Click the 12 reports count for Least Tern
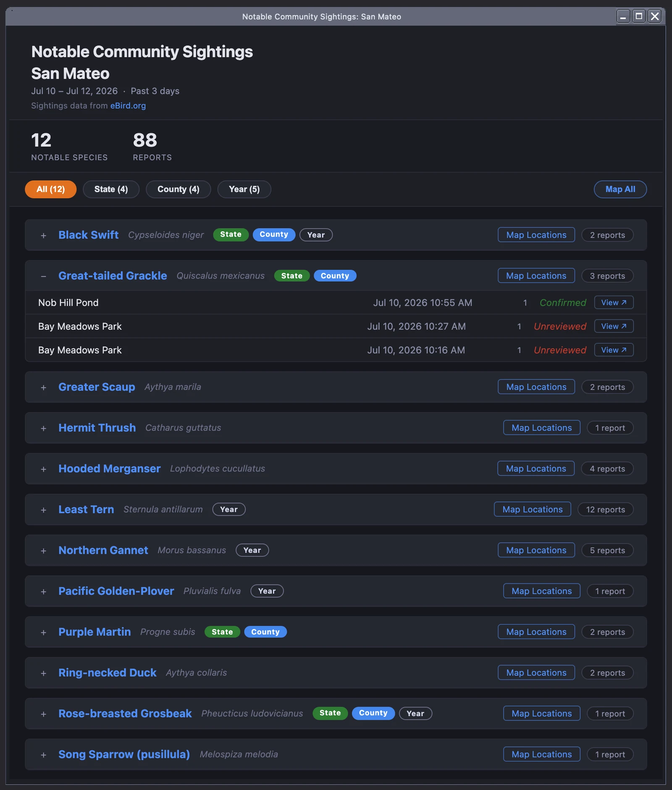The image size is (672, 790). (x=606, y=510)
